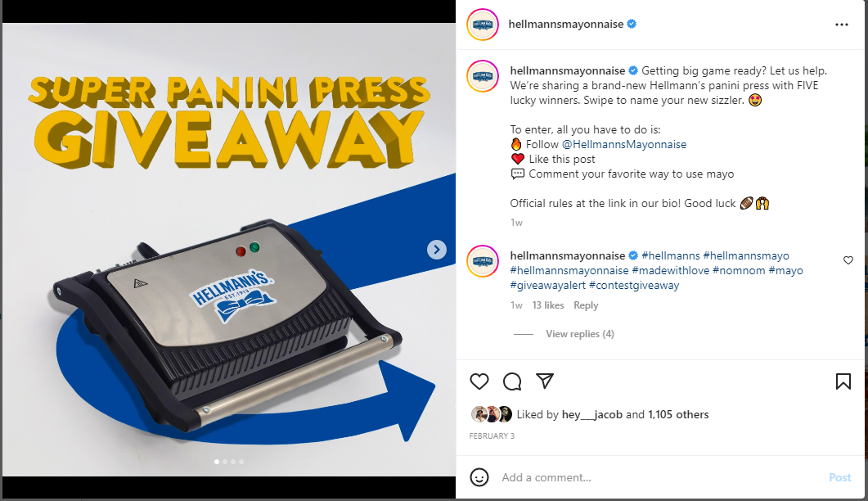Save post with bookmark icon
868x501 pixels.
[843, 381]
